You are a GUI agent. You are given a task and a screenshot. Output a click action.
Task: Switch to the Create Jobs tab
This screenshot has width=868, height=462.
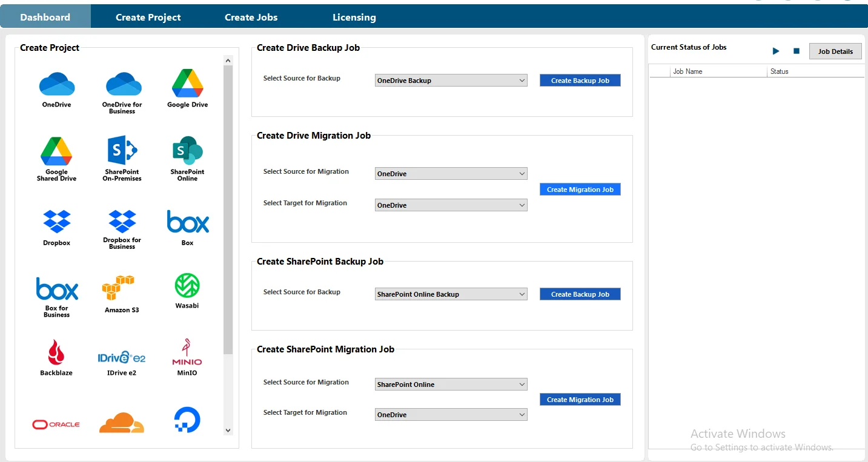tap(251, 18)
